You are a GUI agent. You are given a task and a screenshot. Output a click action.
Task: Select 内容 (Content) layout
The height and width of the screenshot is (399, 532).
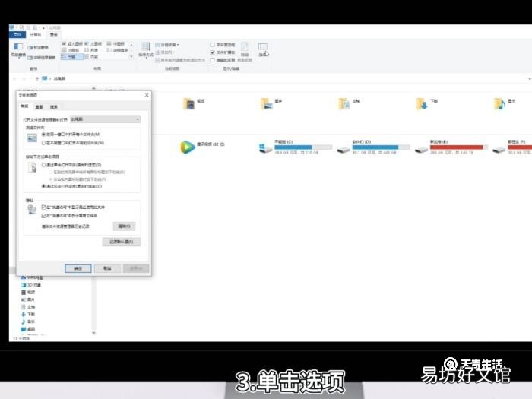(x=91, y=57)
